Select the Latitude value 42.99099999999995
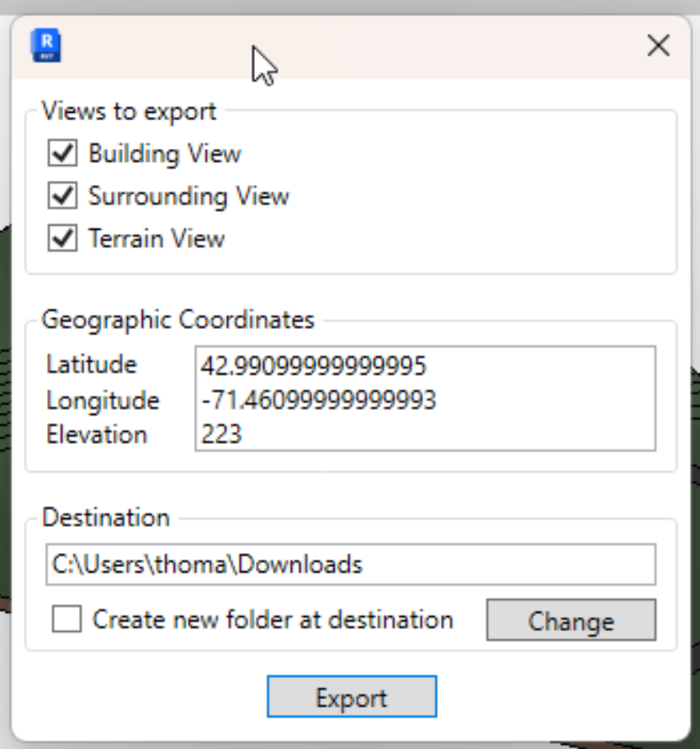 (314, 365)
